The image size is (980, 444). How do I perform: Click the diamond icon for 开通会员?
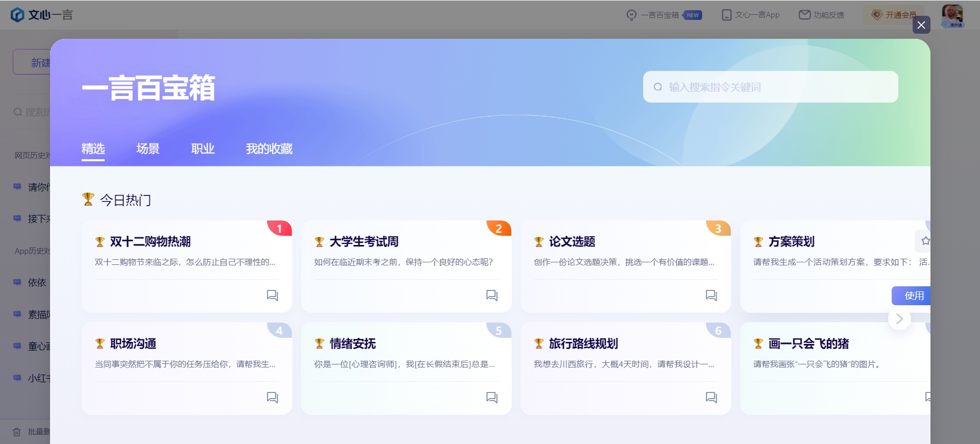coord(877,15)
